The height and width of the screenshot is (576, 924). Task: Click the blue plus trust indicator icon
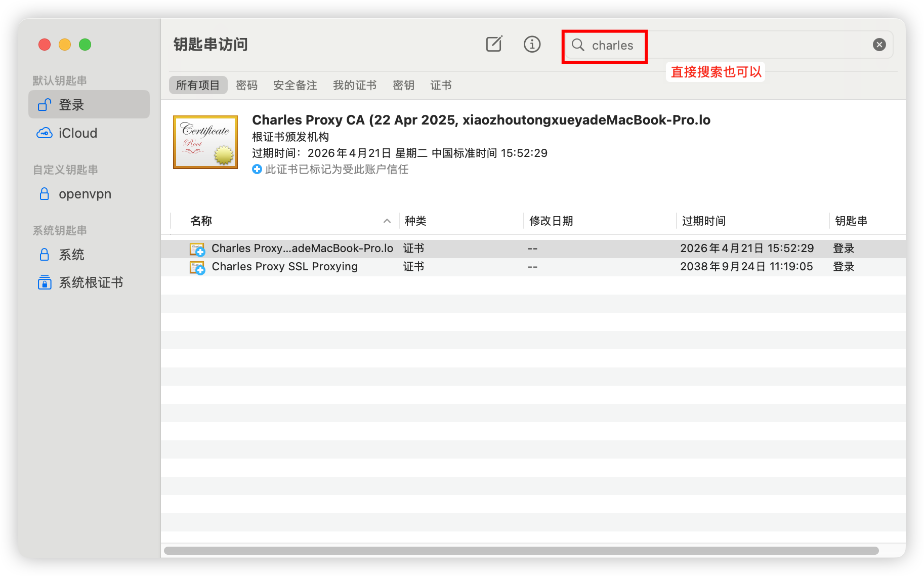(x=257, y=169)
